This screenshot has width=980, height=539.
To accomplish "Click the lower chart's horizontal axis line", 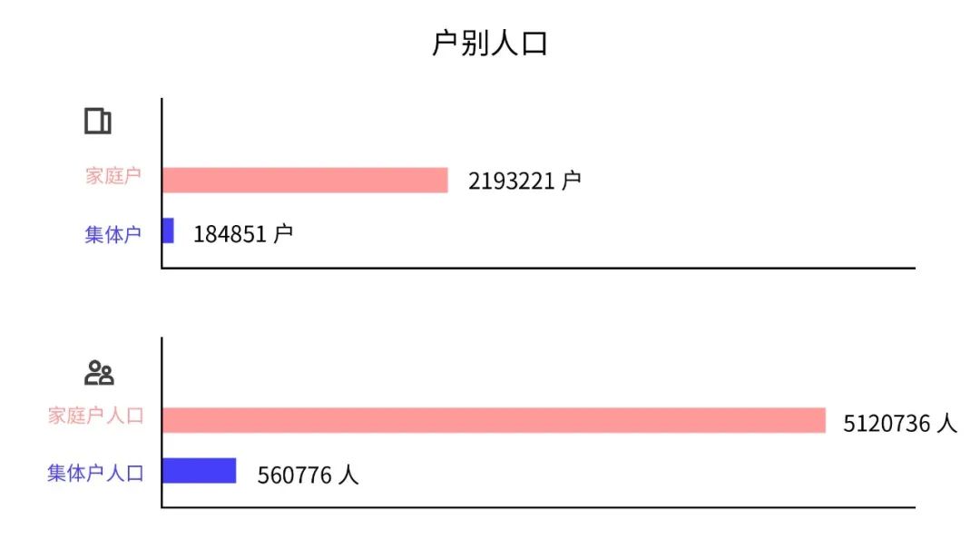I will (544, 507).
